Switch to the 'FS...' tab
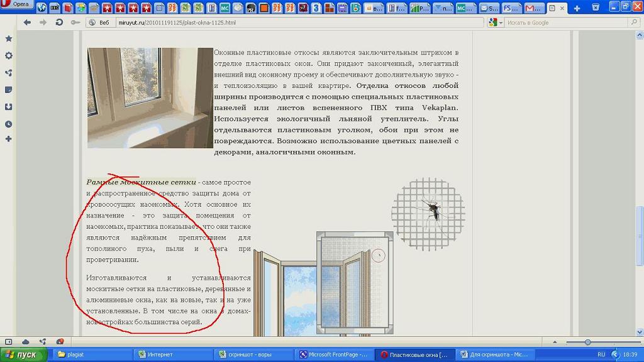Viewport: 644px width, 362px height. 512,8
